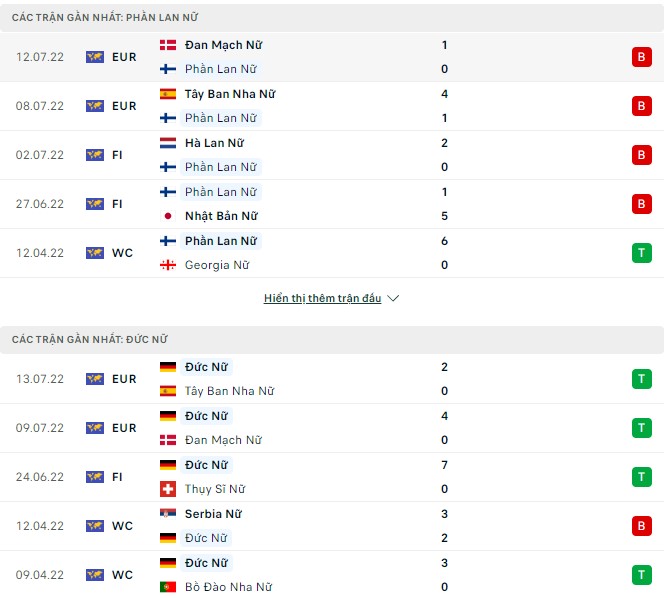Viewport: 670px width, 598px height.
Task: Click the green T badge for the Georgia match
Action: (640, 253)
